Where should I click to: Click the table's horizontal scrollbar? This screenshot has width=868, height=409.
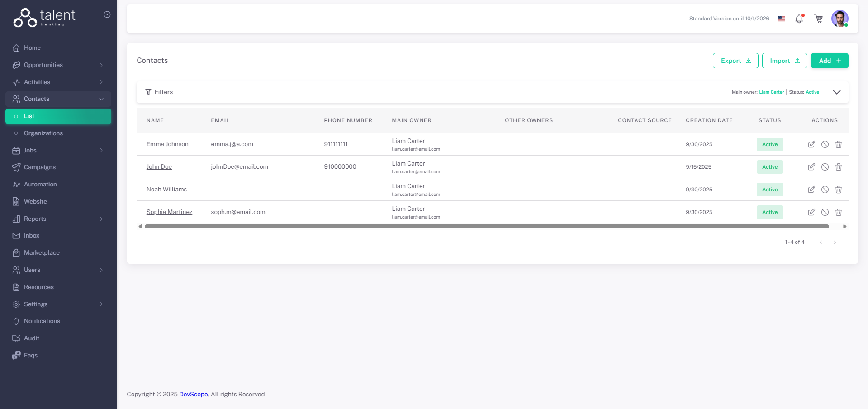tap(486, 226)
